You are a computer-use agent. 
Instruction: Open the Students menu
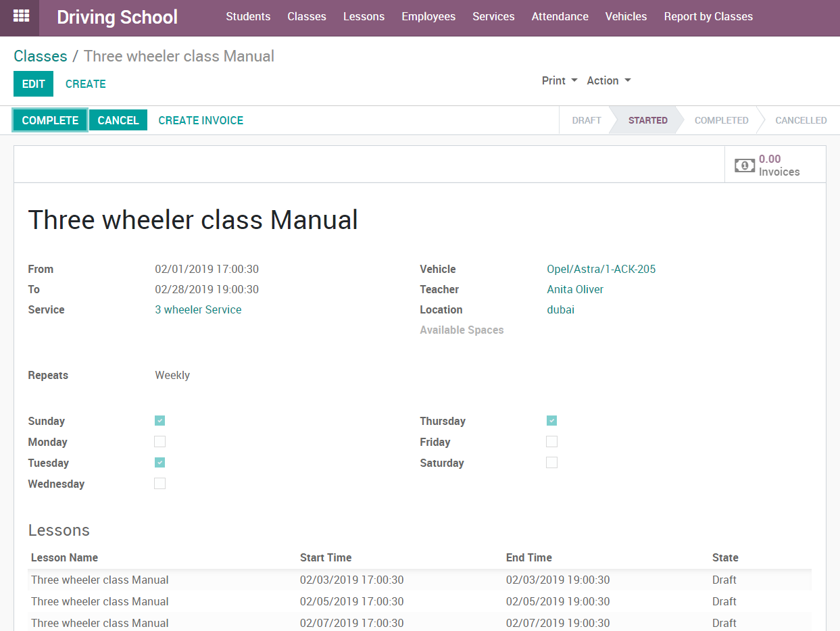(x=248, y=17)
